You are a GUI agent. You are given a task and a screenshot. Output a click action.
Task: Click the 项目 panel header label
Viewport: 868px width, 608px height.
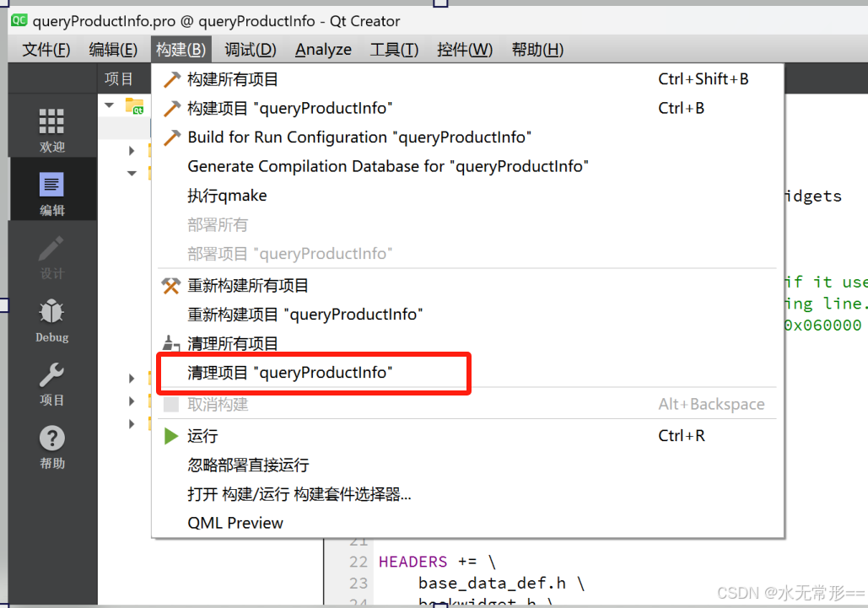pos(119,79)
